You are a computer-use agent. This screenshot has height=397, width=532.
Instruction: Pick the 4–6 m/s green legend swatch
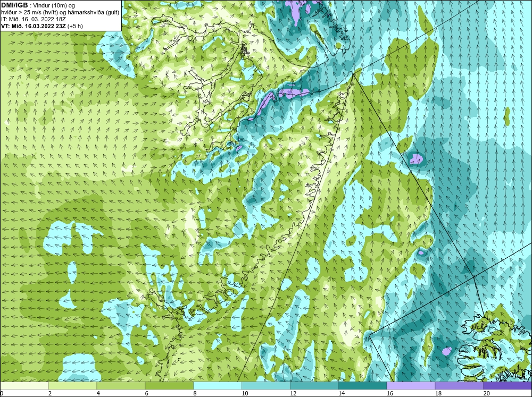tap(121, 386)
